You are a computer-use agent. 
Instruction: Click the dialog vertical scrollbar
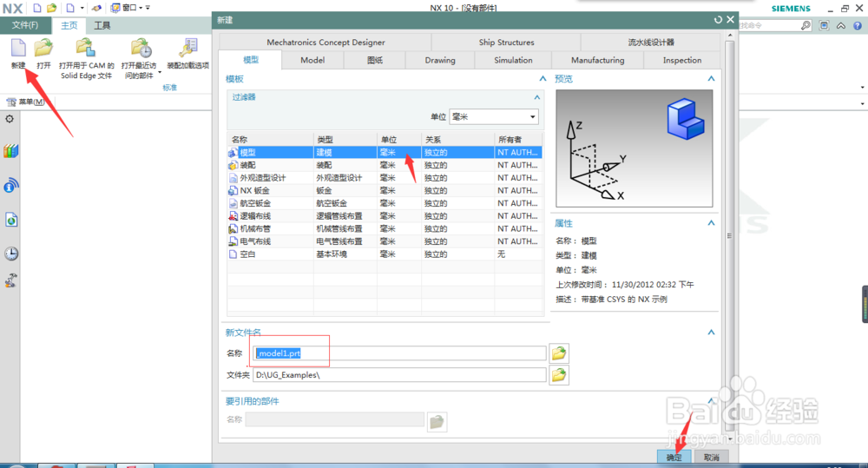point(730,235)
